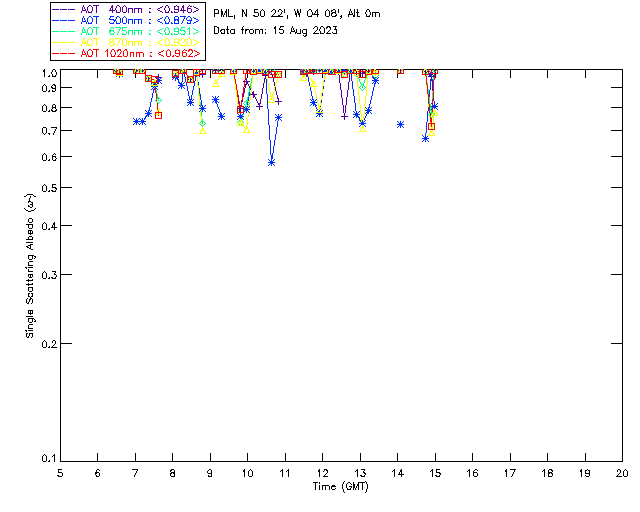This screenshot has height=512, width=640.
Task: Click y-axis tick label 0.7
Action: pos(49,131)
